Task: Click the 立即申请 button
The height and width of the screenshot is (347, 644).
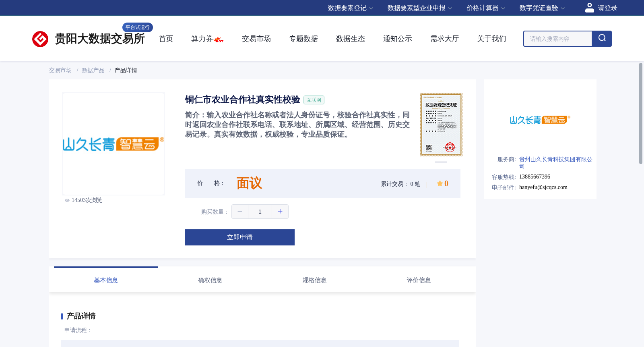Action: (x=240, y=237)
